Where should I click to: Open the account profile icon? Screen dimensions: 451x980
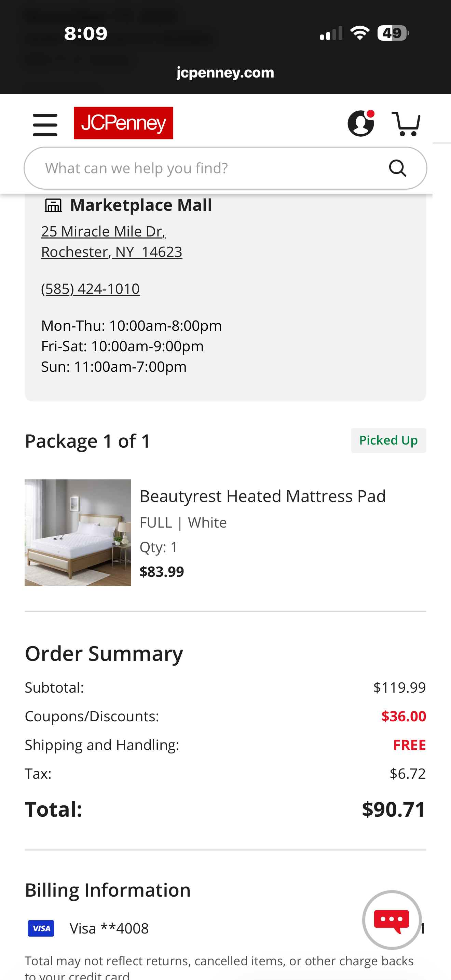[x=361, y=123]
